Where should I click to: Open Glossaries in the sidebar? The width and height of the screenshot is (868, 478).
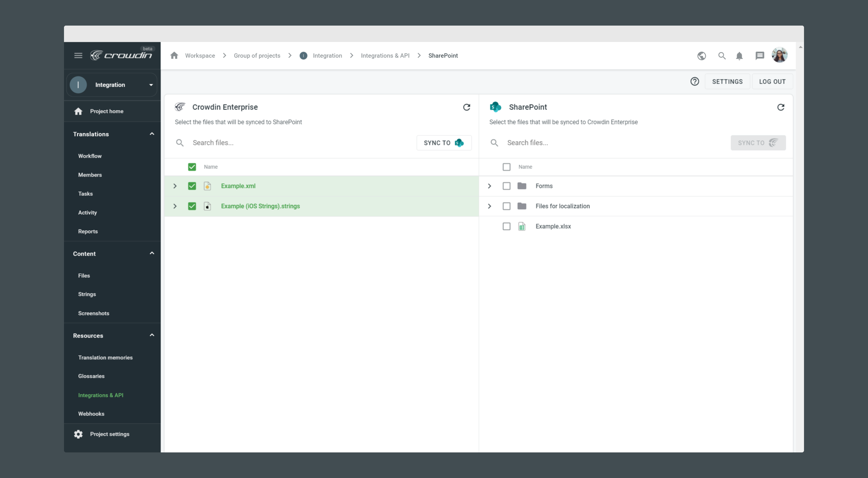[91, 376]
